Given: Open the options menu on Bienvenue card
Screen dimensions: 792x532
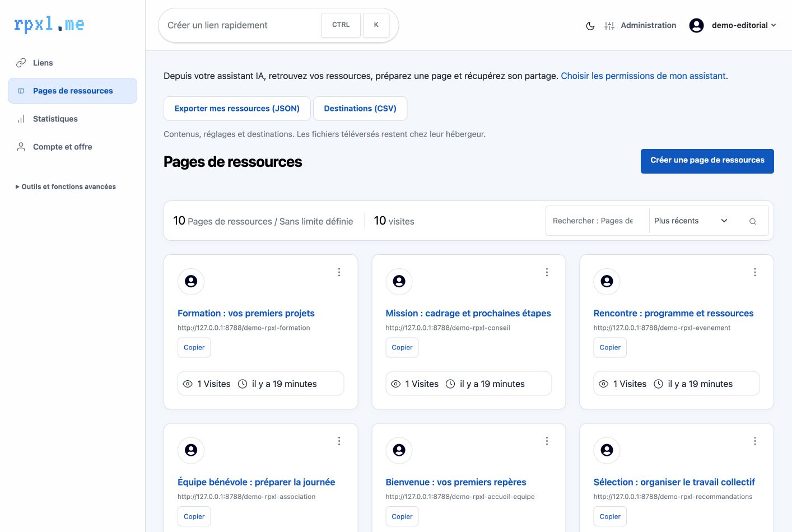Looking at the screenshot, I should tap(547, 441).
